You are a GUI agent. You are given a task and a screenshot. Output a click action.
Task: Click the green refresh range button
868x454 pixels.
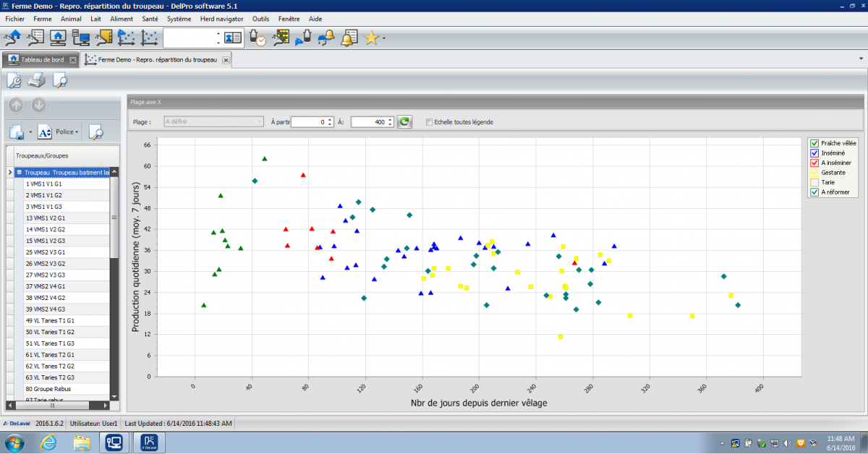[405, 122]
